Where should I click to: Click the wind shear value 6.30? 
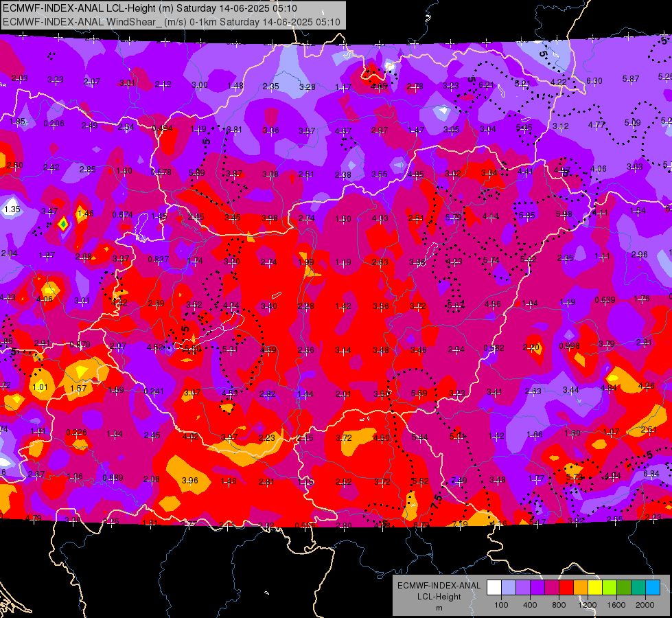point(594,80)
